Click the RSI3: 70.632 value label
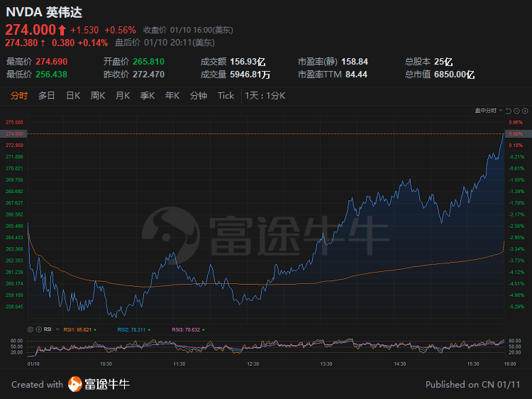Screen dimensions: 532x399 (x=186, y=329)
